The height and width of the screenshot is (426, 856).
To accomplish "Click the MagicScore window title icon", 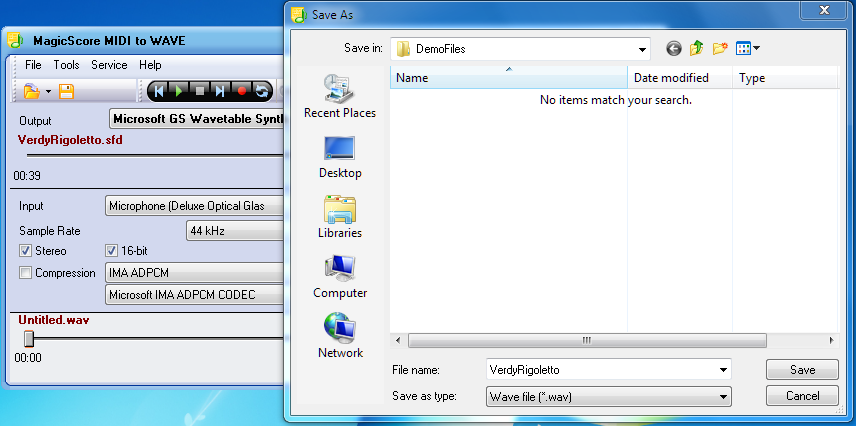I will click(x=15, y=40).
